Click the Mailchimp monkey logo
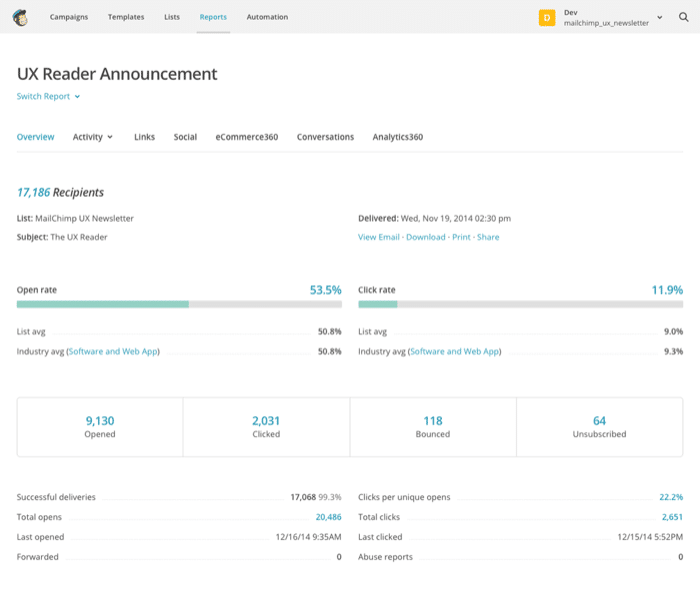Image resolution: width=700 pixels, height=601 pixels. [x=20, y=17]
